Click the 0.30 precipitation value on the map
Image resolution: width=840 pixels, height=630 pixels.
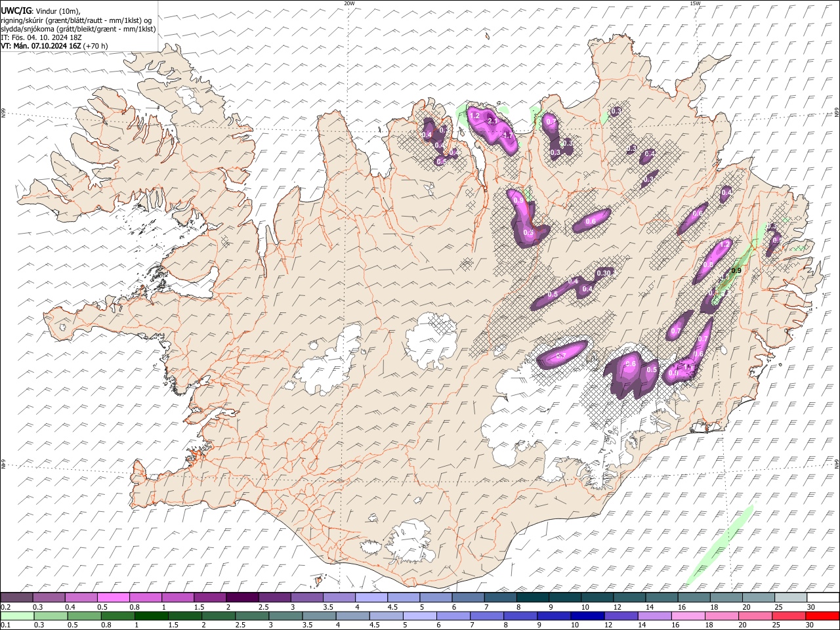[604, 273]
